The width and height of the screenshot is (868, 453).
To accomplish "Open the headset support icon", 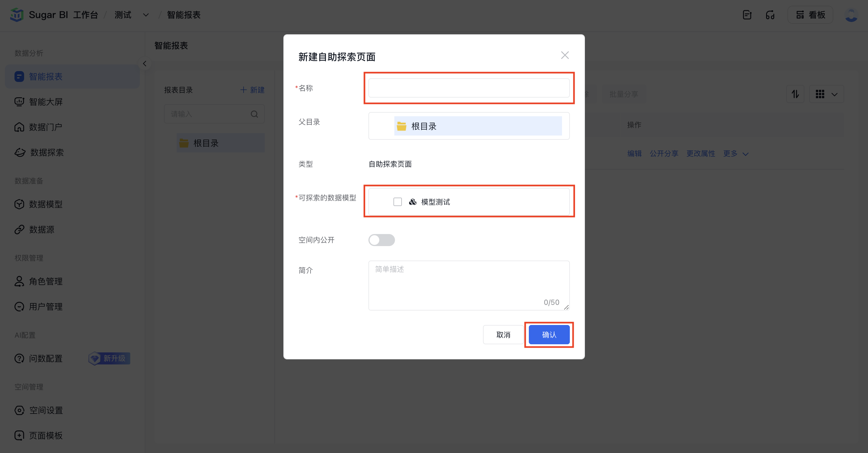I will (x=770, y=15).
